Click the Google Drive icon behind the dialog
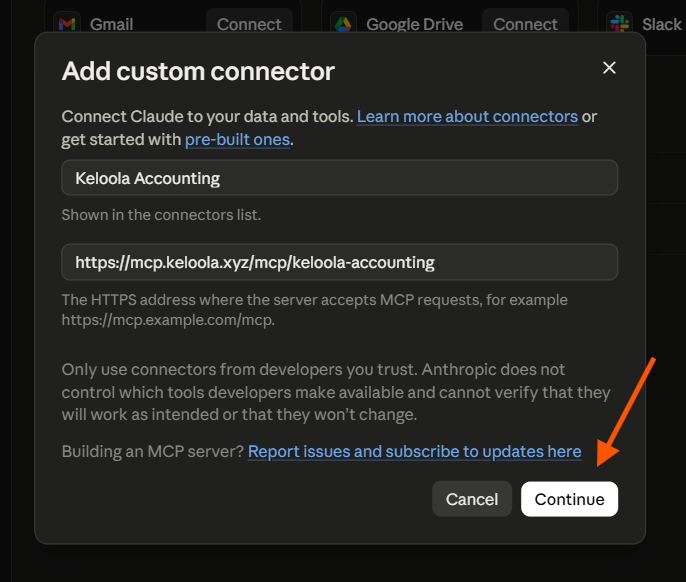 tap(343, 23)
